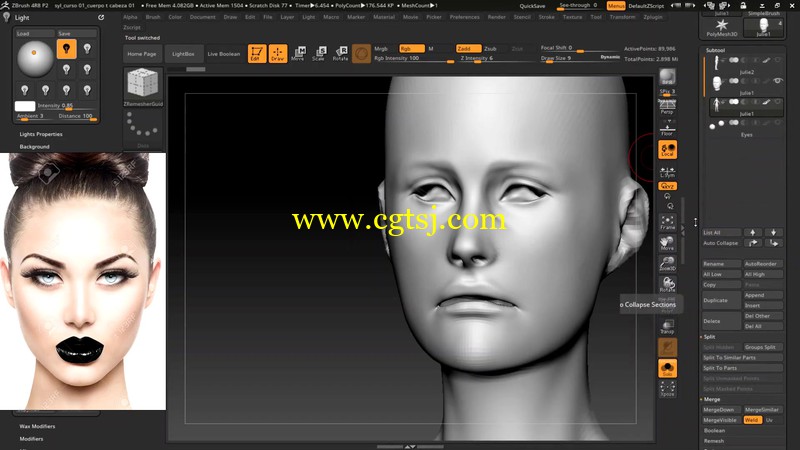800x450 pixels.
Task: Toggle the first active light bulb (orange)
Action: click(66, 48)
